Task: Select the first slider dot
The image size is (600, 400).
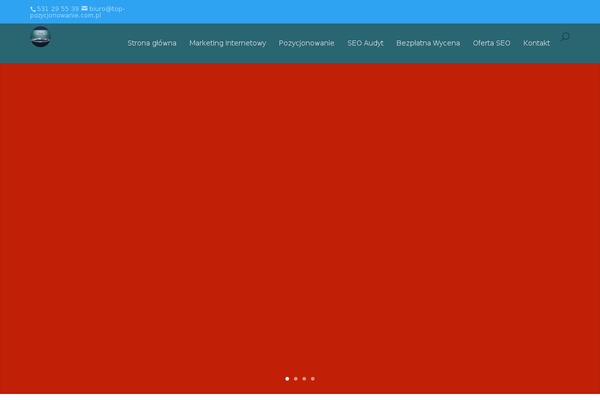Action: [x=287, y=379]
